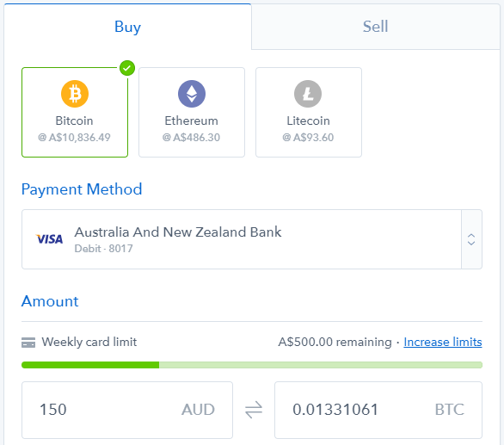Click the orange Bitcoin logo icon
The image size is (504, 445).
[75, 94]
